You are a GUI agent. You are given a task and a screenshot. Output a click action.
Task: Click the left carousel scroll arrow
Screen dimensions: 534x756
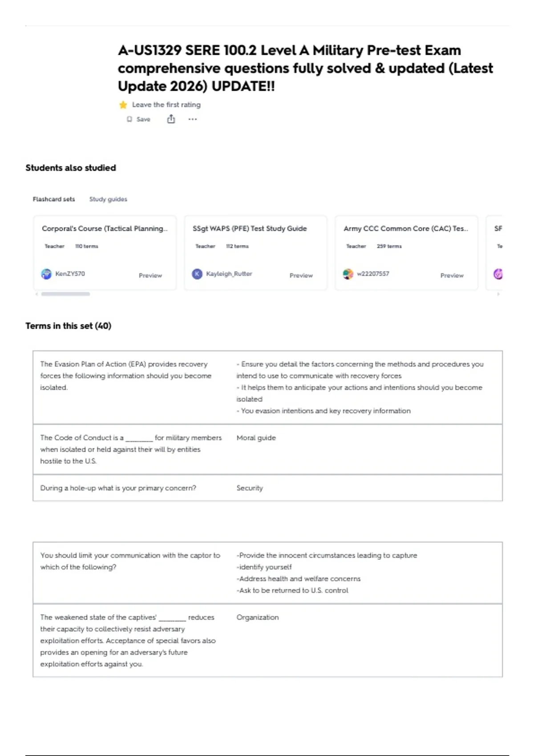[36, 294]
